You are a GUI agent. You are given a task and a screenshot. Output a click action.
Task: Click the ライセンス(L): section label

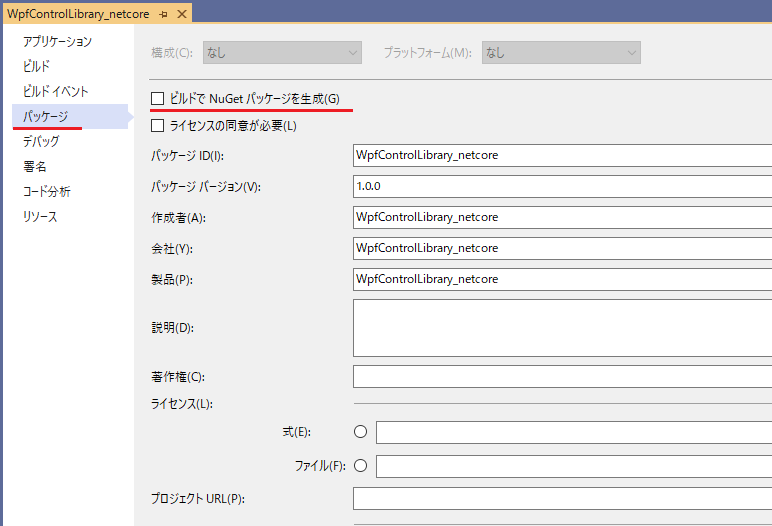point(182,404)
